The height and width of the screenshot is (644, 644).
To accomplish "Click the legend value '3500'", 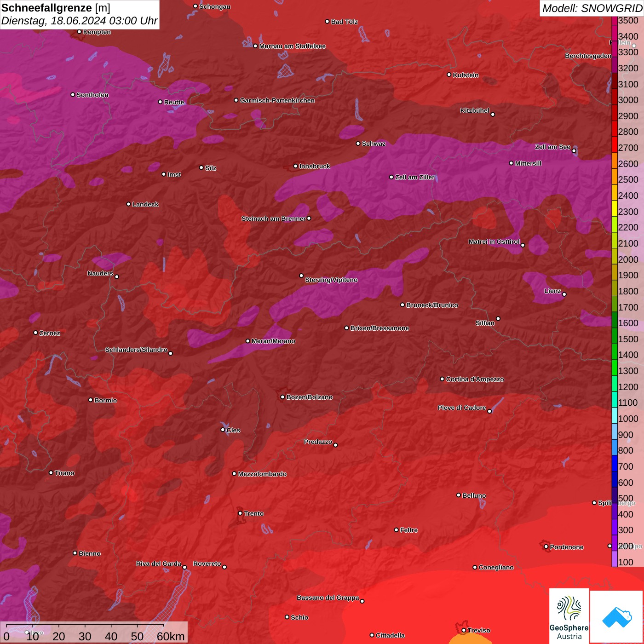I will 628,20.
